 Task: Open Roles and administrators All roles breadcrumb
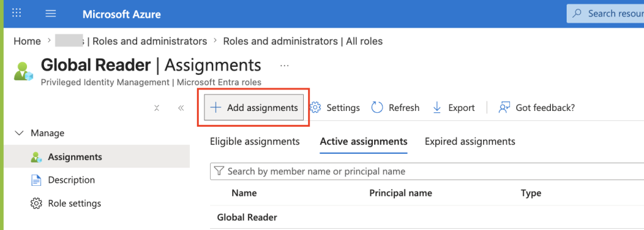tap(303, 41)
